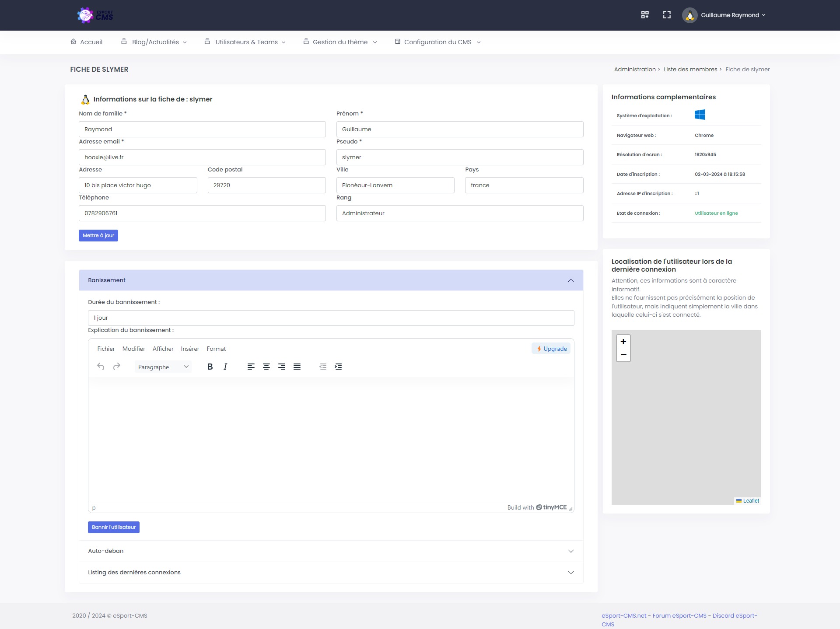Viewport: 840px width, 629px height.
Task: Click the Prénom field
Action: [x=460, y=129]
